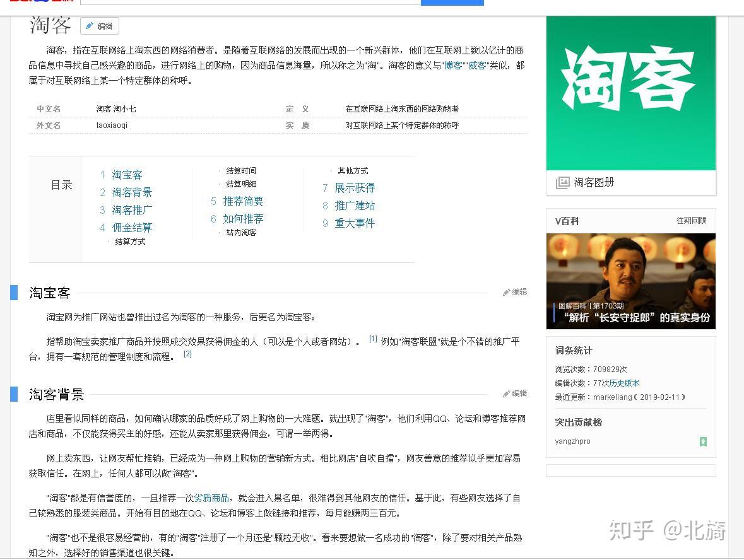The image size is (744, 560).
Task: Jump to section 6 如何推荐
Action: tap(243, 219)
